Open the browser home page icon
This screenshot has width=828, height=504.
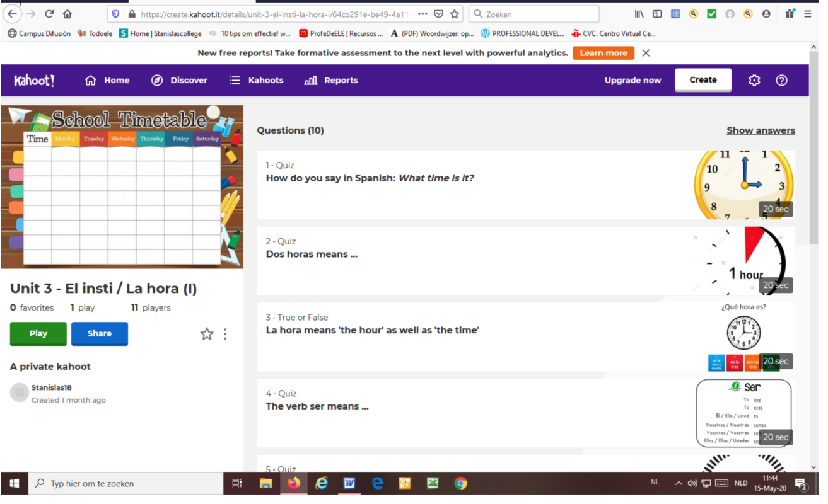coord(67,14)
